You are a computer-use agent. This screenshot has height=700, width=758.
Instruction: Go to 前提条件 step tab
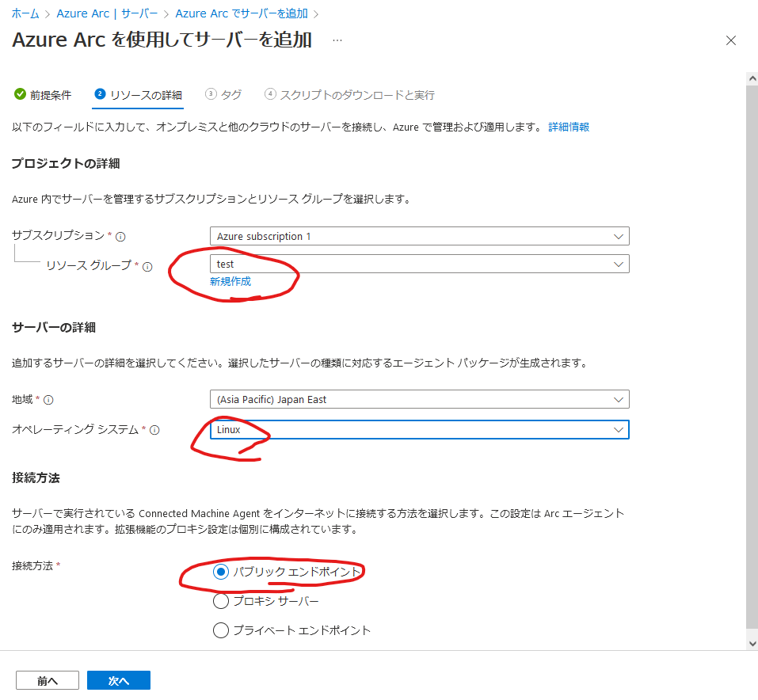click(x=43, y=95)
